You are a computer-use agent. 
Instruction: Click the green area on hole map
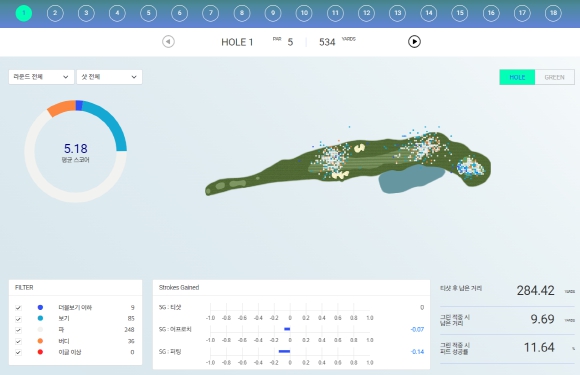(470, 166)
